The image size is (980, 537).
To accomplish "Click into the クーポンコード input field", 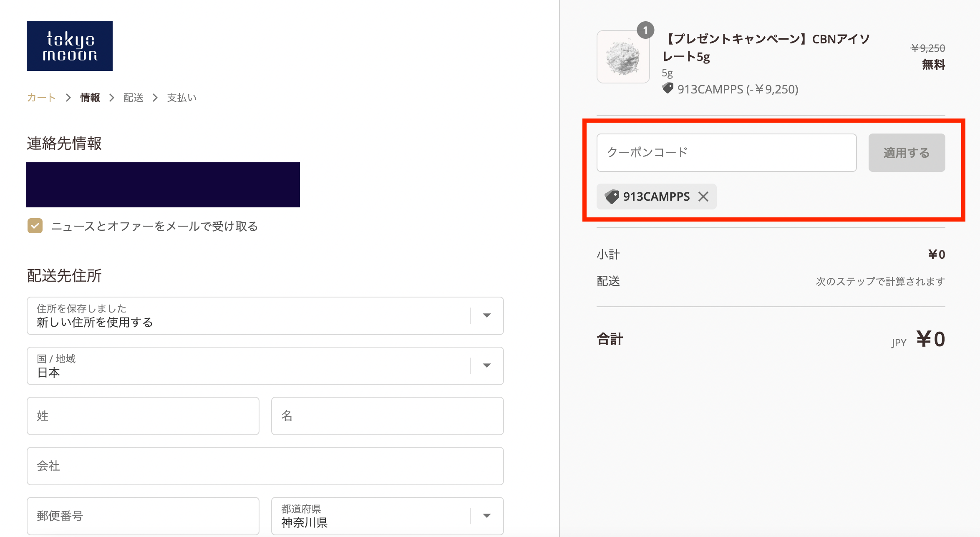I will [726, 153].
